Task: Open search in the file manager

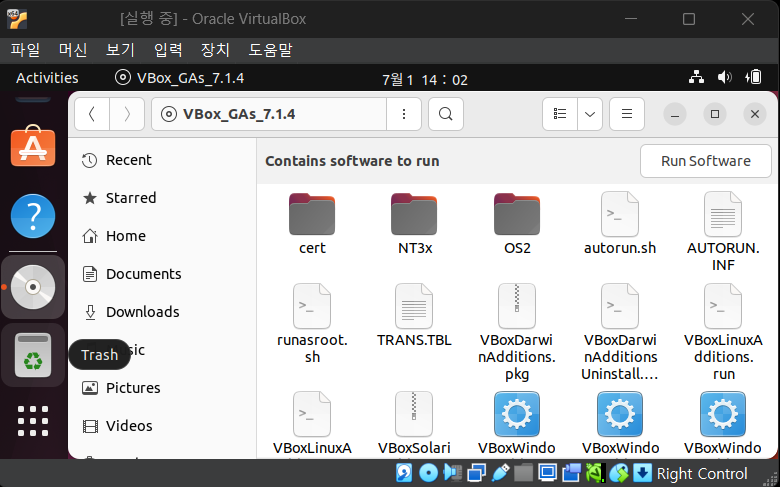Action: click(446, 114)
